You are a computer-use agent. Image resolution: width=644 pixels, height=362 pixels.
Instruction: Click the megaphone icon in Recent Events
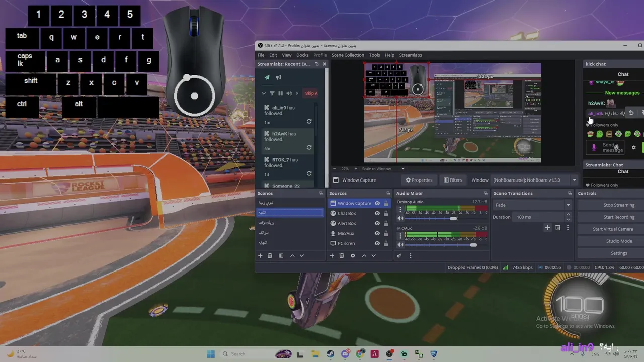pos(278,77)
